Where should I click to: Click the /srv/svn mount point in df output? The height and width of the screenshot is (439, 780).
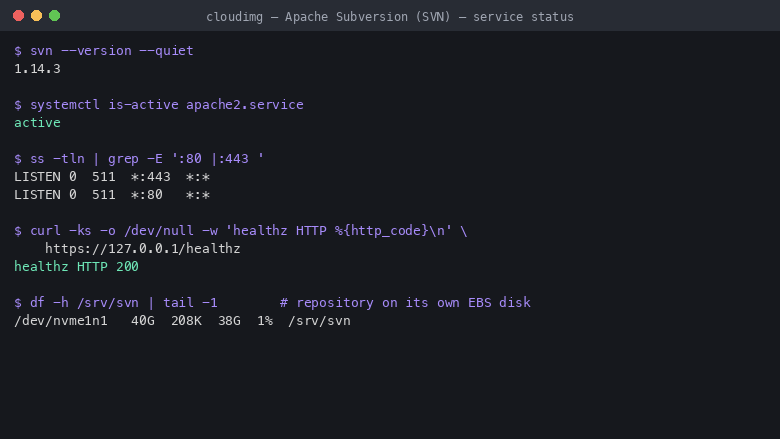319,321
